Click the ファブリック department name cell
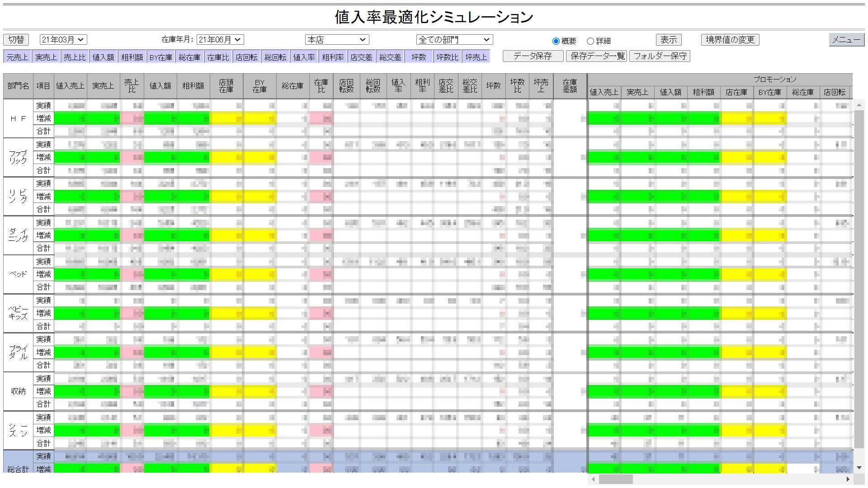Viewport: 868px width, 488px height. tap(18, 157)
